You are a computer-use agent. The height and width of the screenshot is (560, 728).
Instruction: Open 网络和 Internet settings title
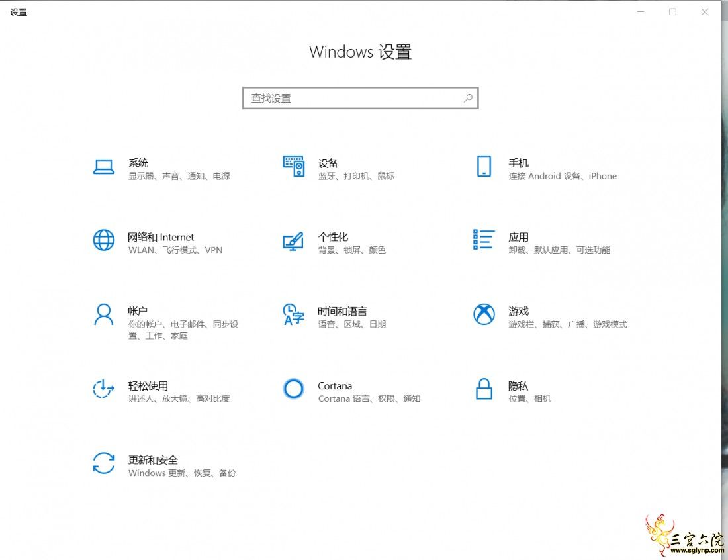[161, 237]
